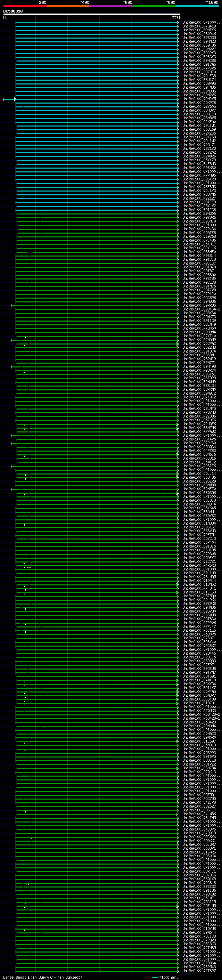222x980 pixels.
Task: Click the cyan ~100% identity color segment
Action: [x=197, y=6]
